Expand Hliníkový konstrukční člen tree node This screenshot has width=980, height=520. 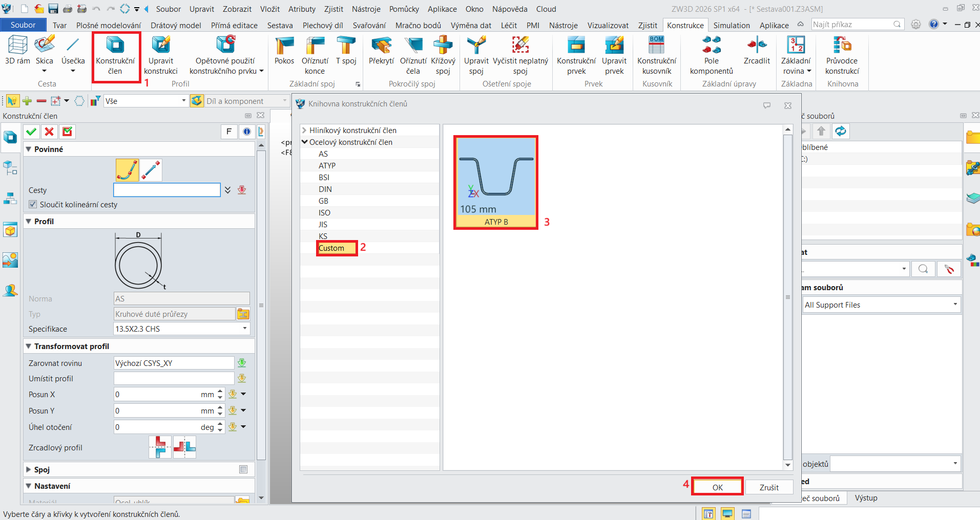304,131
